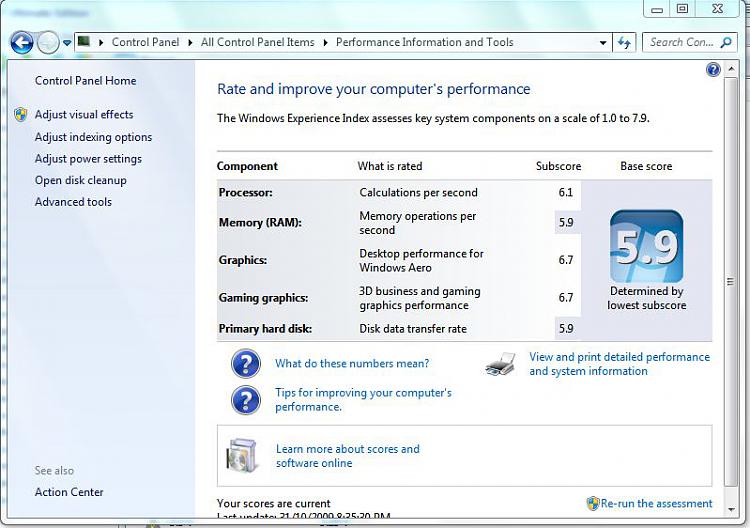The height and width of the screenshot is (528, 750).
Task: Open disk cleanup link
Action: pyautogui.click(x=81, y=180)
